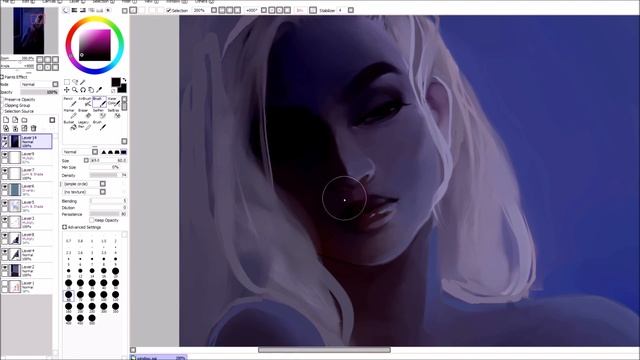Choose the AirBrush tool

coord(85,102)
